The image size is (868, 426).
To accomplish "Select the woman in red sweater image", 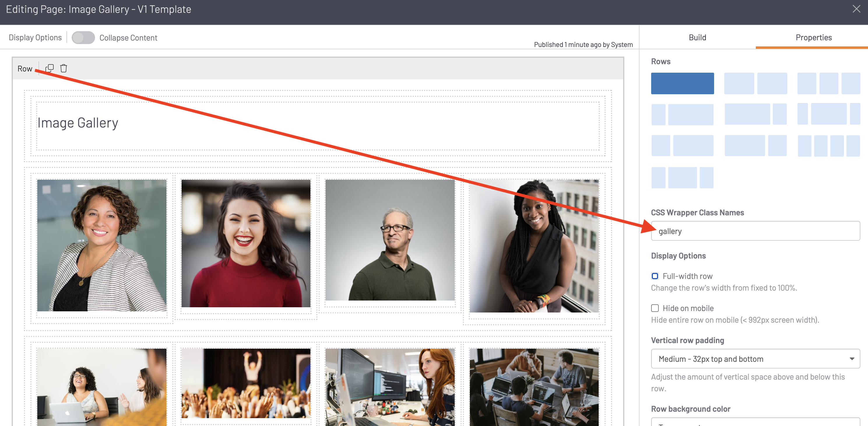I will coord(246,243).
